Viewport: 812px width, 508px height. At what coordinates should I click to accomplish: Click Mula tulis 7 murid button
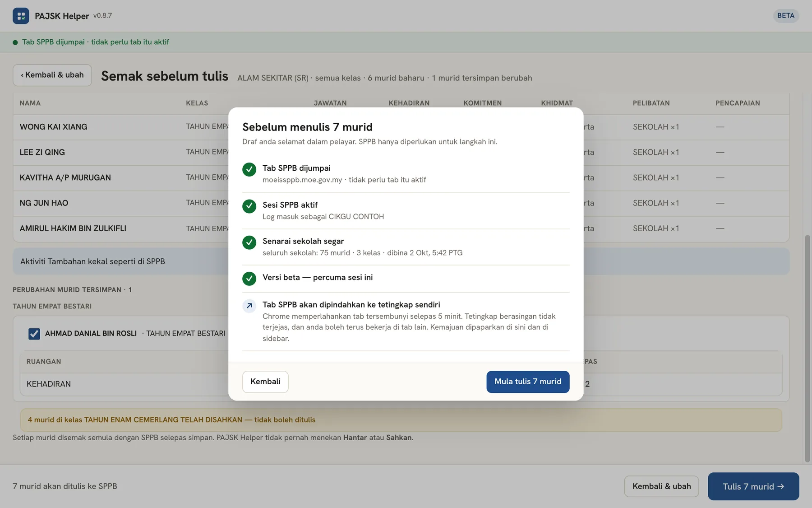[x=528, y=382]
